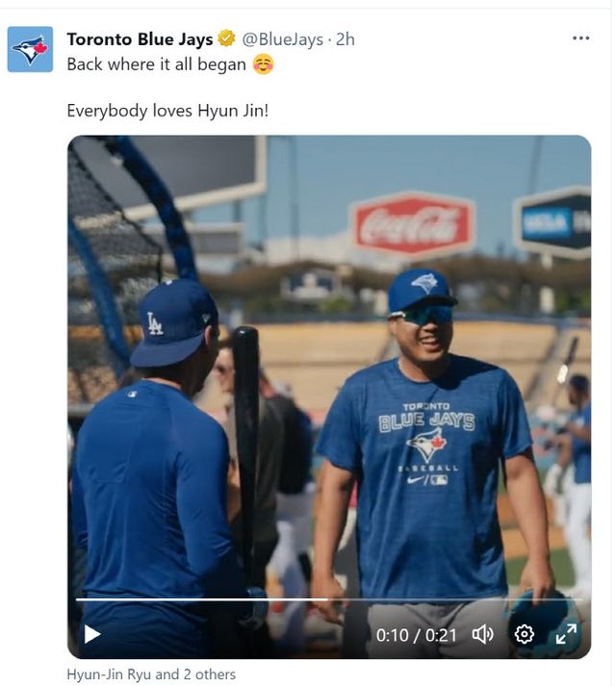This screenshot has height=686, width=616.
Task: Click the gold verified badge
Action: [x=226, y=39]
